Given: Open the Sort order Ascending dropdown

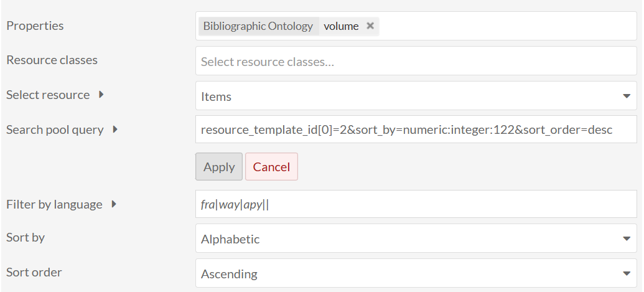Looking at the screenshot, I should [416, 273].
